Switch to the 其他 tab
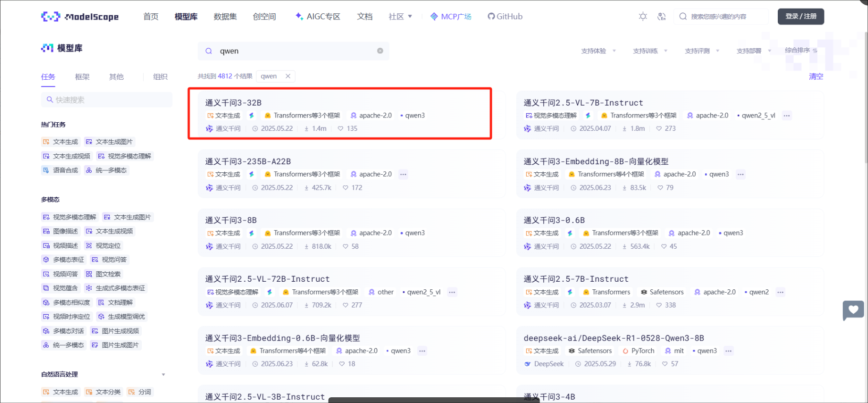The width and height of the screenshot is (868, 403). click(116, 77)
